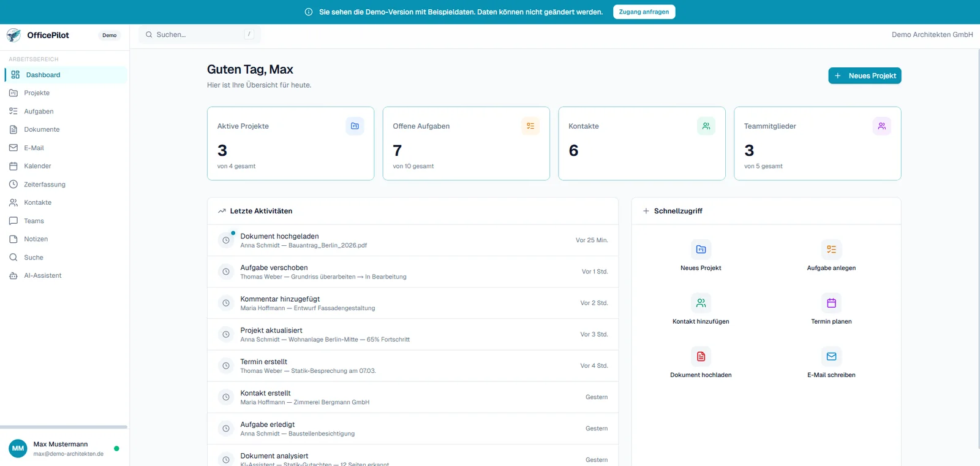Click the Suche magnifier icon in the sidebar
The image size is (980, 466).
coord(13,258)
